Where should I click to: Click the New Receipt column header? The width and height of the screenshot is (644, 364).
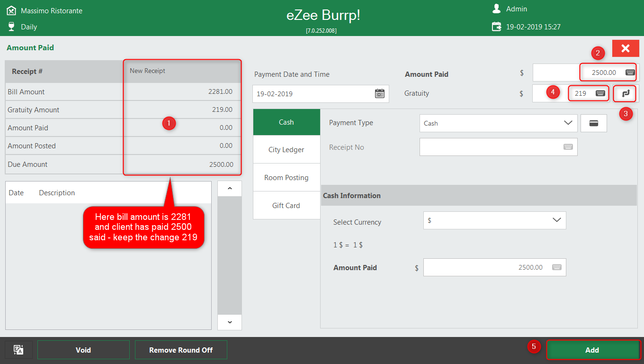point(183,71)
